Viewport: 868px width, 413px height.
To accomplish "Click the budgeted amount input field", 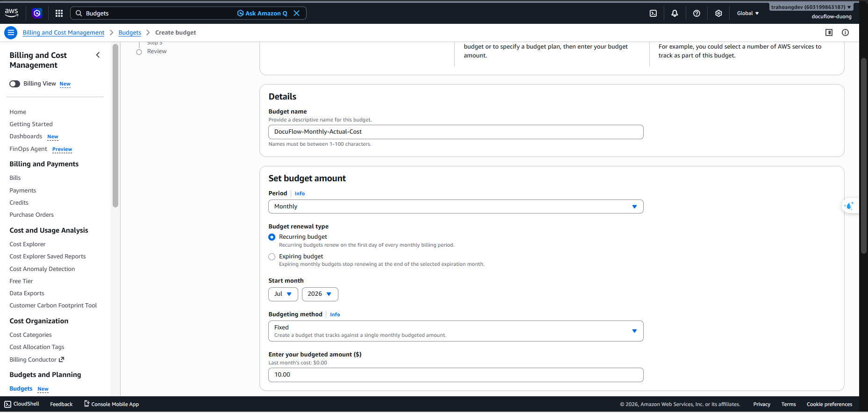I will pyautogui.click(x=456, y=375).
